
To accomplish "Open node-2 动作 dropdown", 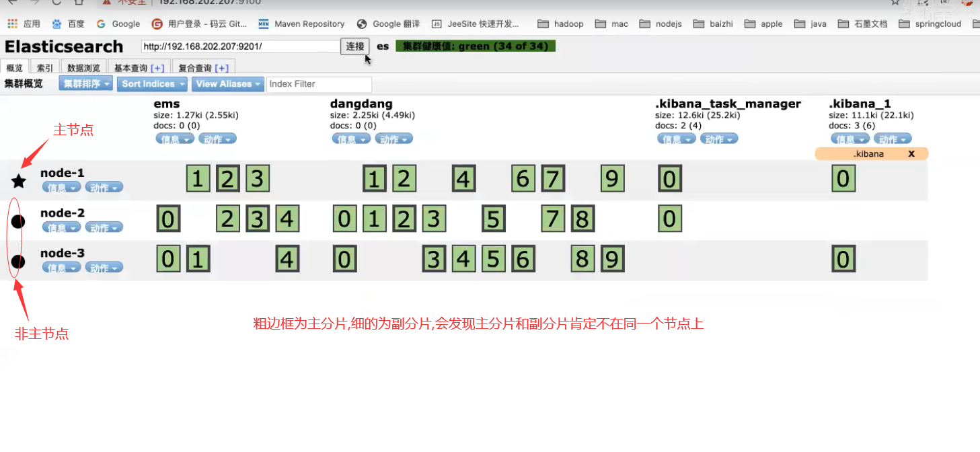I will pyautogui.click(x=104, y=228).
